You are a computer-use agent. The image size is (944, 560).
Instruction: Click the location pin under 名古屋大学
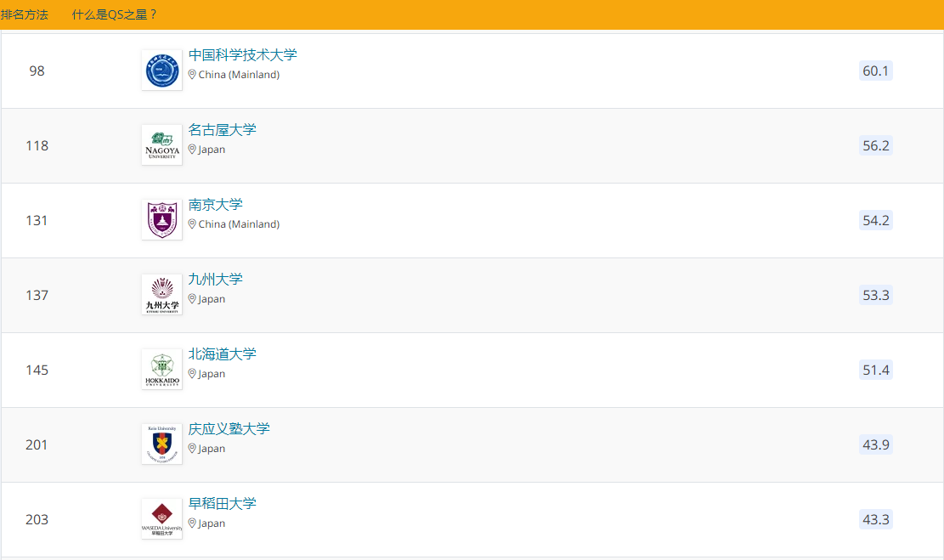click(192, 150)
